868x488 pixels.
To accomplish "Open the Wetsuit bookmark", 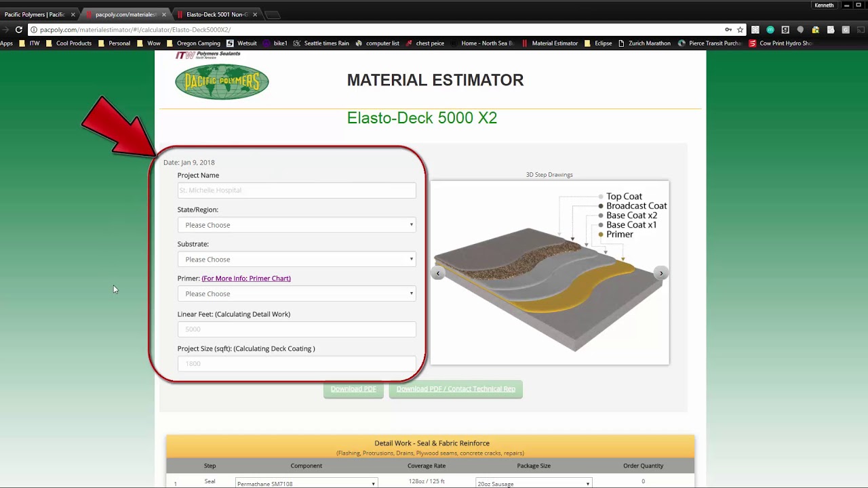I will [242, 43].
